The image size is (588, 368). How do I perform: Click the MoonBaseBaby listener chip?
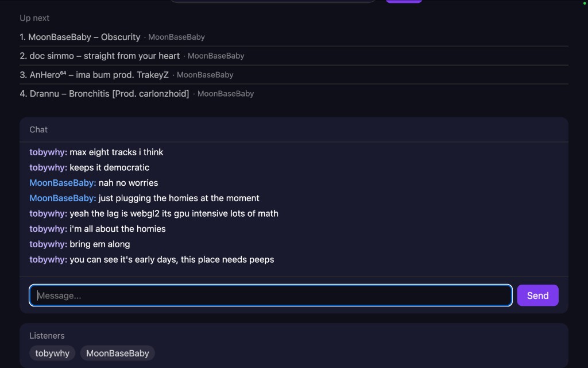click(x=118, y=353)
